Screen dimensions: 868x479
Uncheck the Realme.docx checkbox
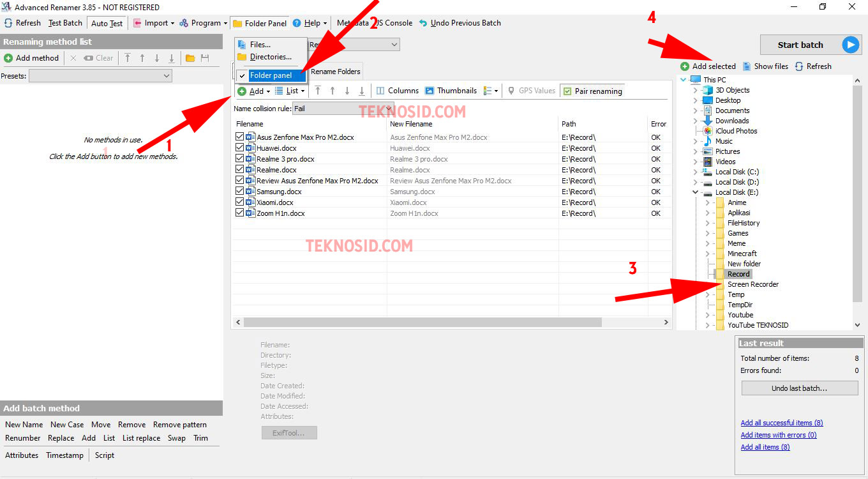(239, 170)
